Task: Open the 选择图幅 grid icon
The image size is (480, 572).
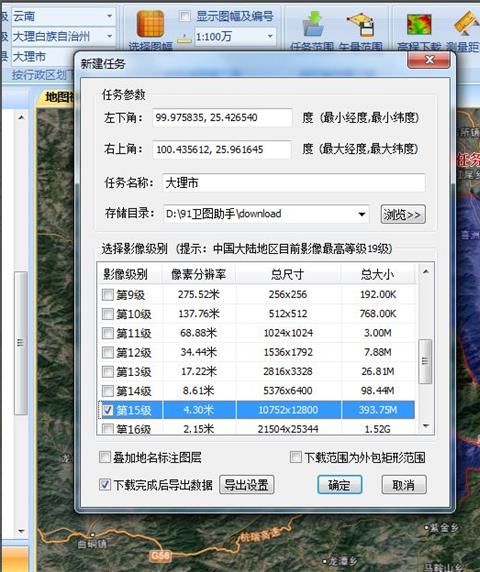Action: click(x=150, y=23)
